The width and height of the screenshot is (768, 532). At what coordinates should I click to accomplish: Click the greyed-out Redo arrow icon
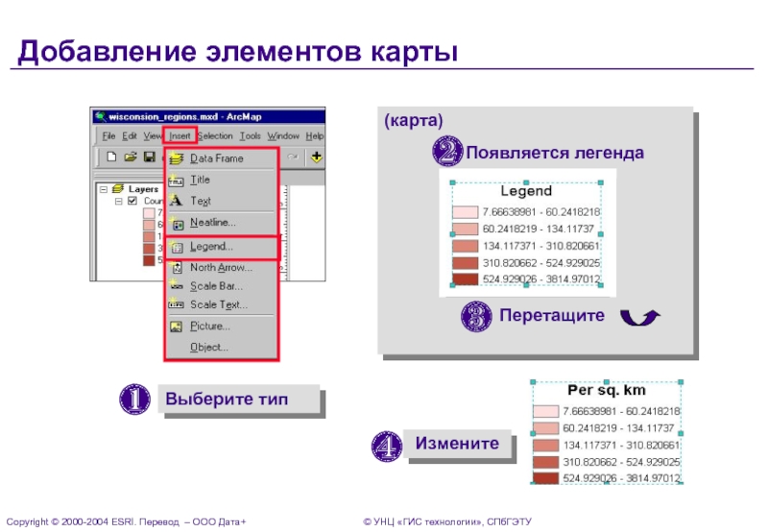[x=293, y=157]
